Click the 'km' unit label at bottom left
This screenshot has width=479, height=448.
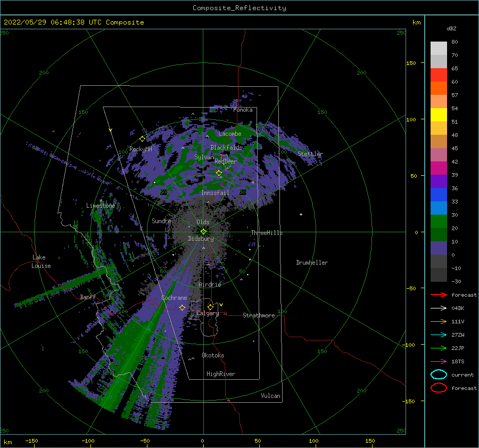7,442
